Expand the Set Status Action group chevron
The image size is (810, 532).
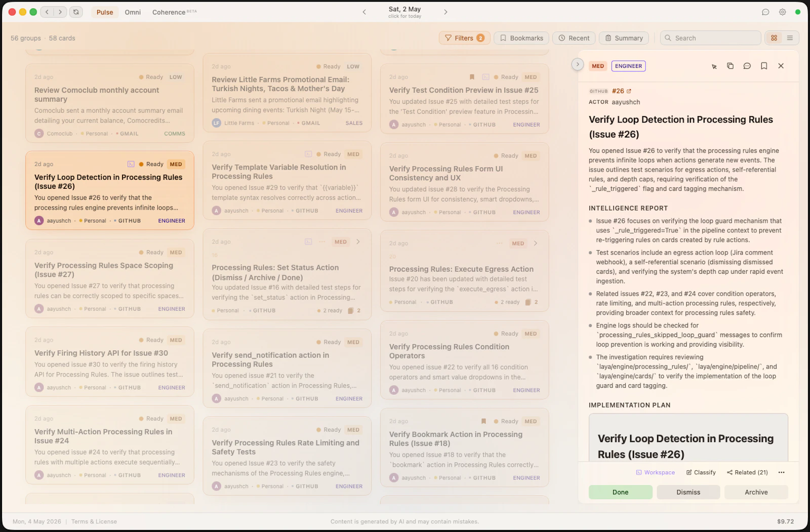coord(358,242)
